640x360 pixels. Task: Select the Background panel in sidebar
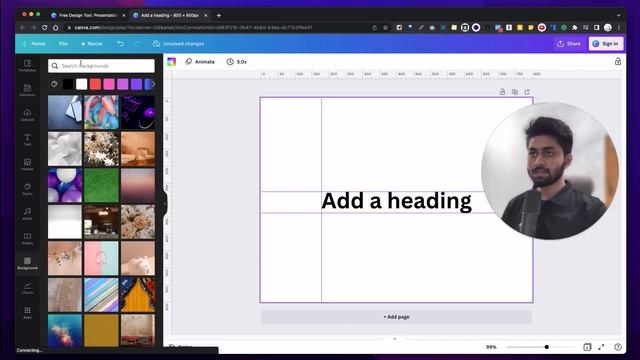tap(27, 263)
